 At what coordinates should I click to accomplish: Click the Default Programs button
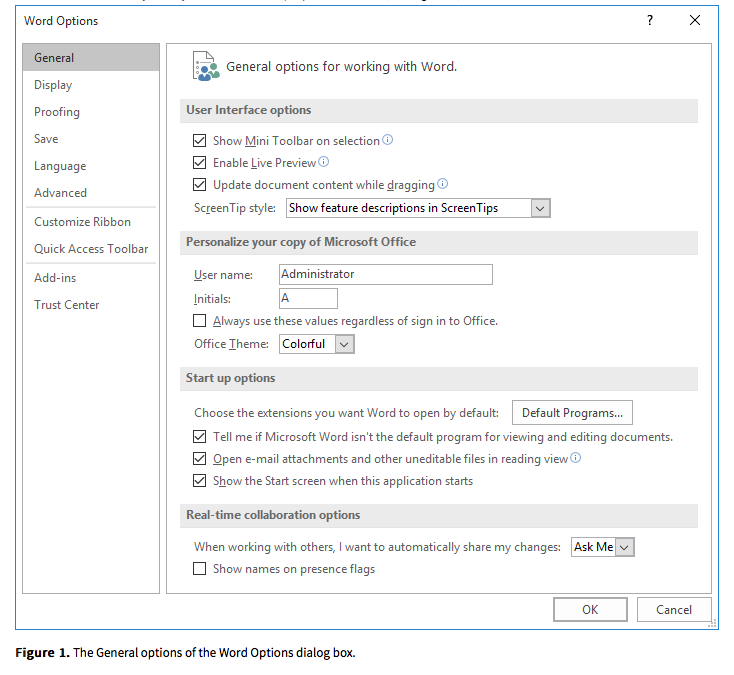pyautogui.click(x=572, y=413)
